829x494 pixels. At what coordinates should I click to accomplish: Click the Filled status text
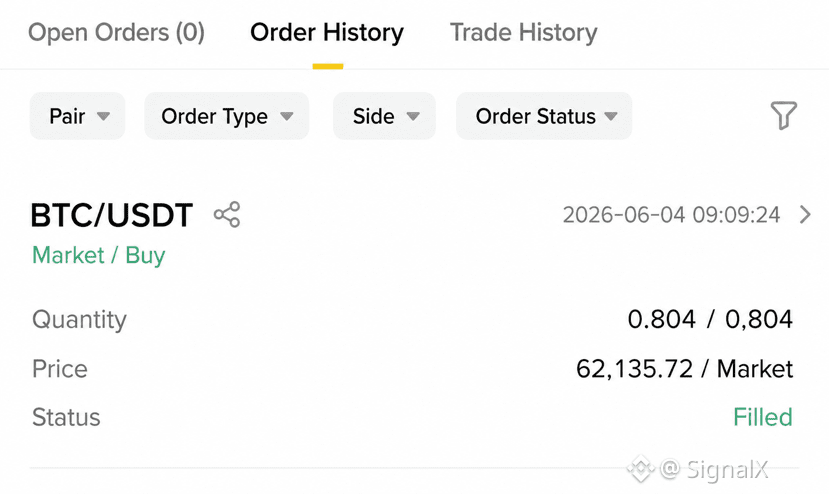tap(762, 417)
